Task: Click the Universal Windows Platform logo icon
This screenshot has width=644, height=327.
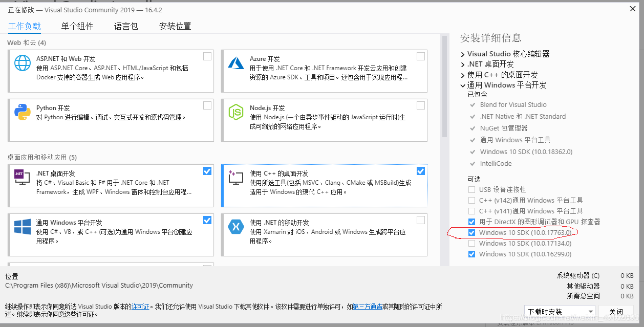Action: (23, 227)
